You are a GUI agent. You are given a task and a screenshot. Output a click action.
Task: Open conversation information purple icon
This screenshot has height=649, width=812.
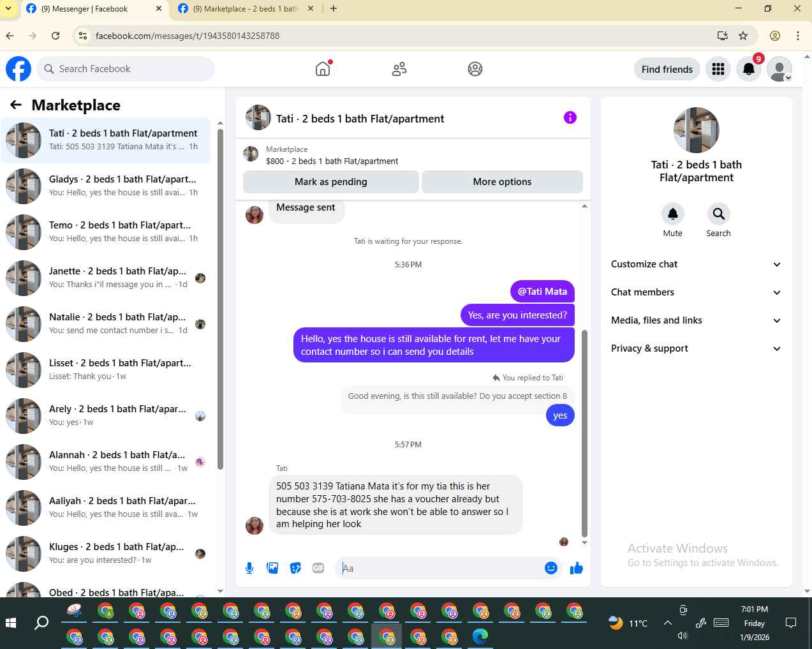570,117
